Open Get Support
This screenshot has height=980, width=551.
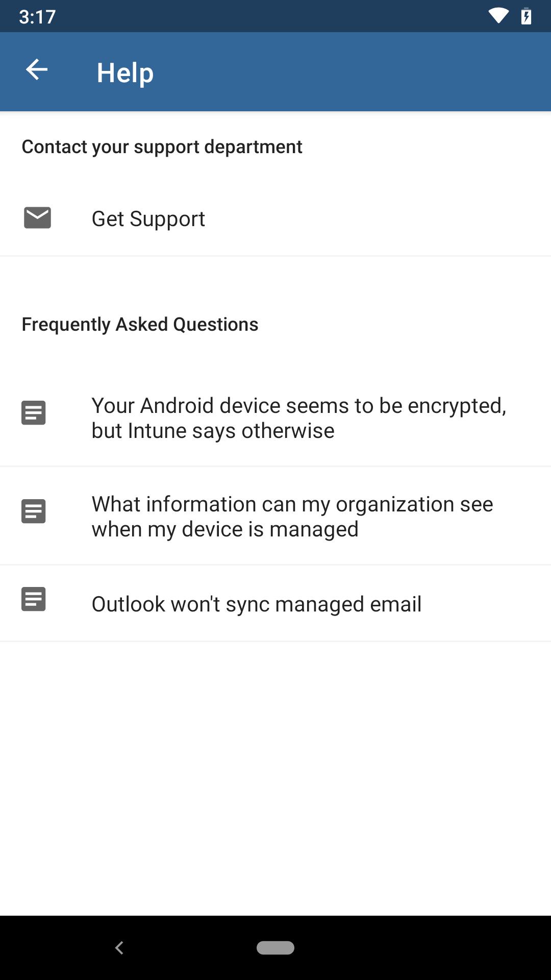(x=148, y=219)
